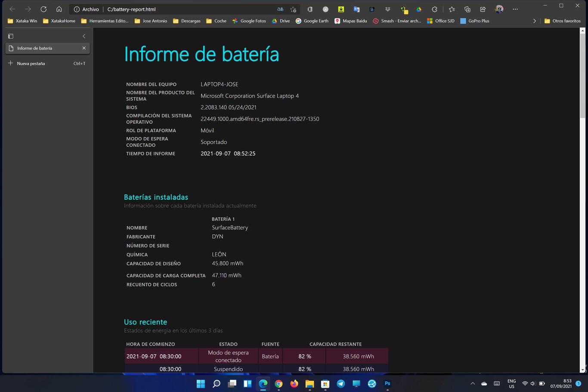The width and height of the screenshot is (588, 392).
Task: Open Edge Settings via the ellipsis menu
Action: tap(515, 9)
